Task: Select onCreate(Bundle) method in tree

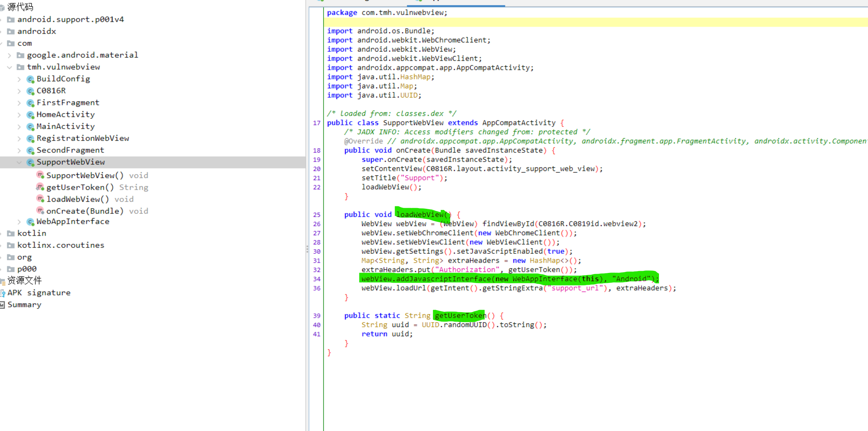Action: [x=85, y=211]
